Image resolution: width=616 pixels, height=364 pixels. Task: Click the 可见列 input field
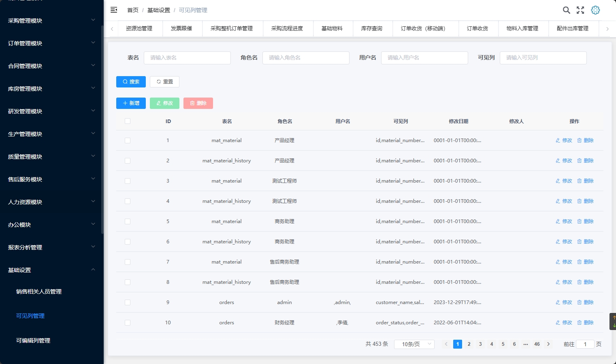coord(543,58)
